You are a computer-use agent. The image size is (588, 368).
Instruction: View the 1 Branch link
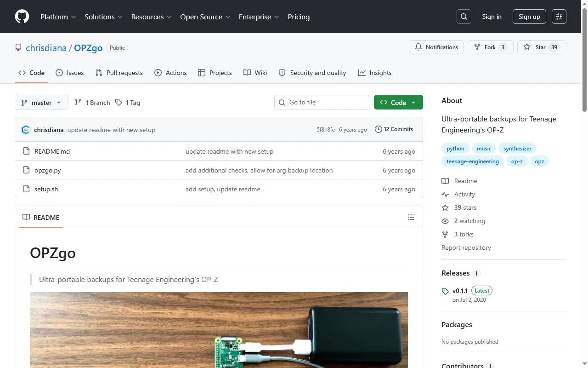[x=92, y=103]
